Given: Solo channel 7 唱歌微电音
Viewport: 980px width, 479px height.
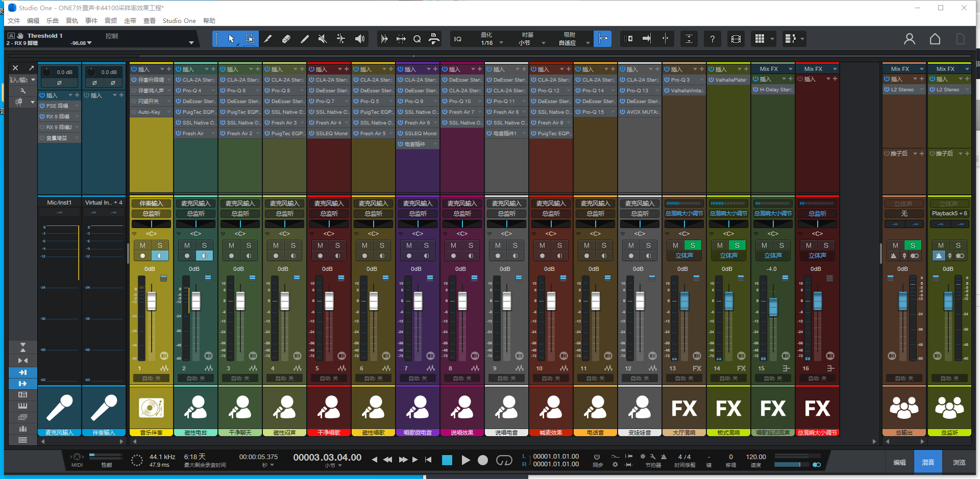Looking at the screenshot, I should [x=426, y=245].
